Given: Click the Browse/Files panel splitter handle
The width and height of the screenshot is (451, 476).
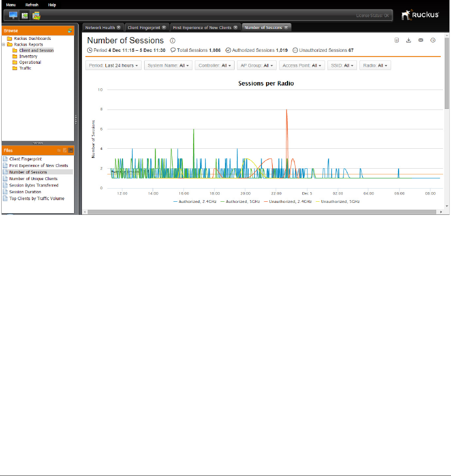Looking at the screenshot, I should tap(38, 143).
